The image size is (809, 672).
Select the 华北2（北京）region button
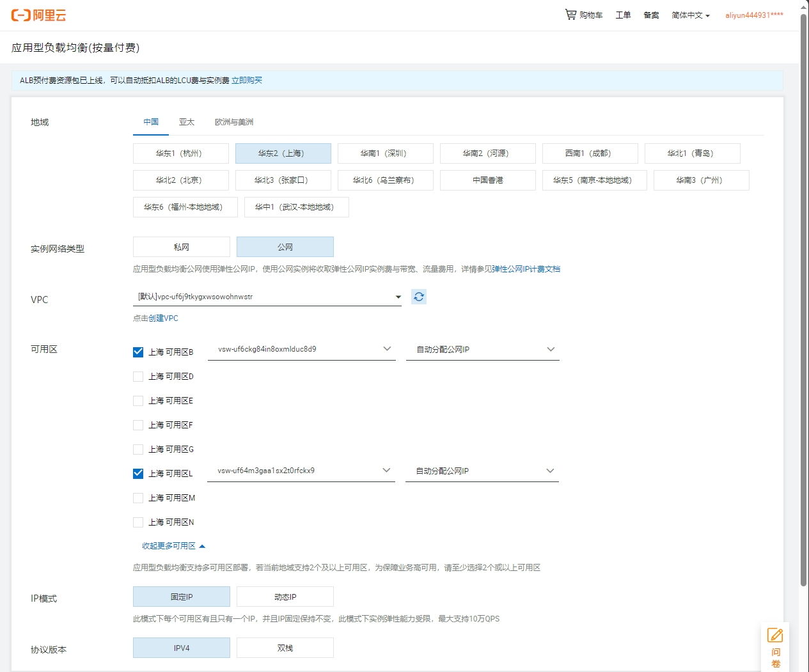180,180
